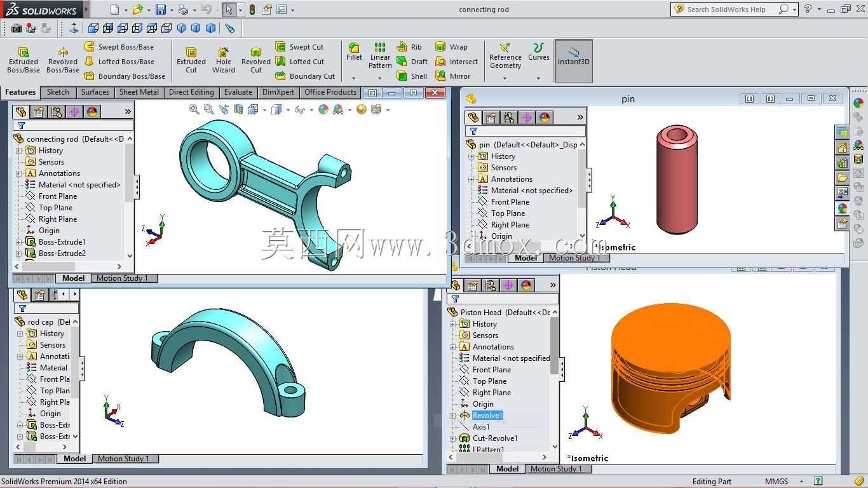Image resolution: width=868 pixels, height=488 pixels.
Task: Select the Lofted Cut tool
Action: click(300, 62)
